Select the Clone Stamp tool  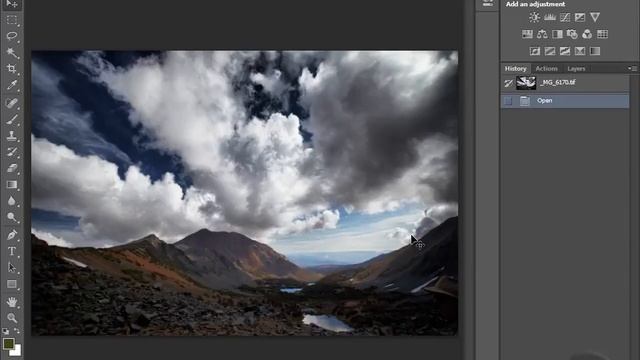tap(11, 136)
